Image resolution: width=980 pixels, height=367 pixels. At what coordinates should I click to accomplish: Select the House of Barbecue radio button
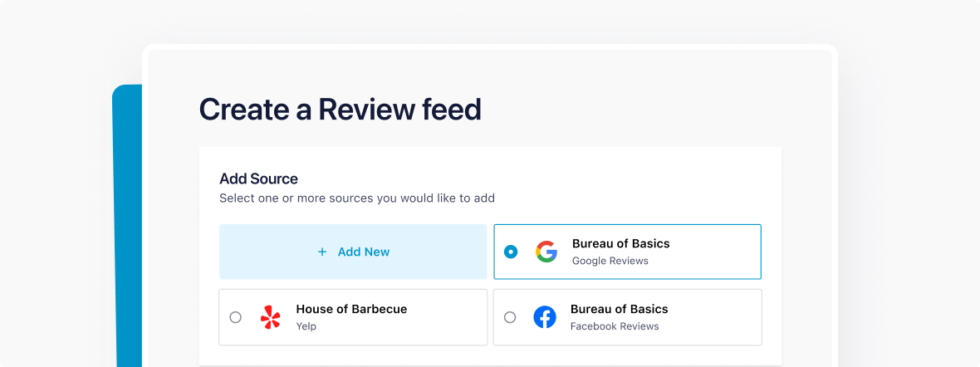236,317
